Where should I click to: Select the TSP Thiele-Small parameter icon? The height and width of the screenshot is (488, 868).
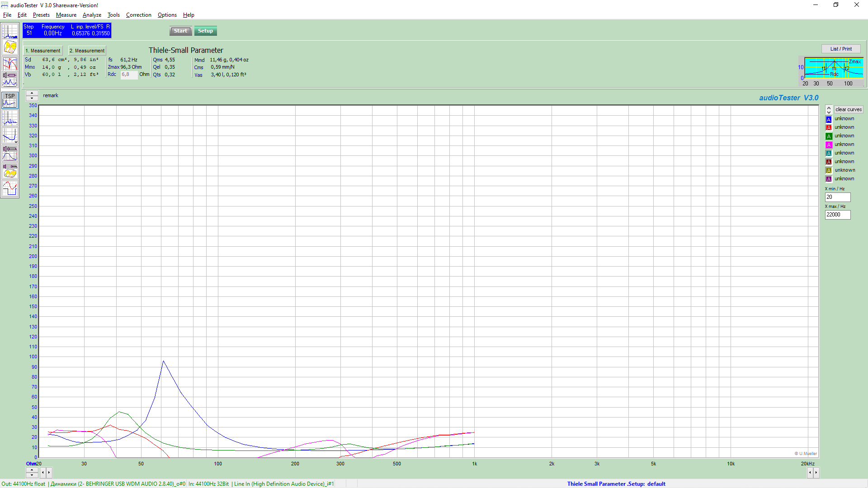pyautogui.click(x=10, y=100)
